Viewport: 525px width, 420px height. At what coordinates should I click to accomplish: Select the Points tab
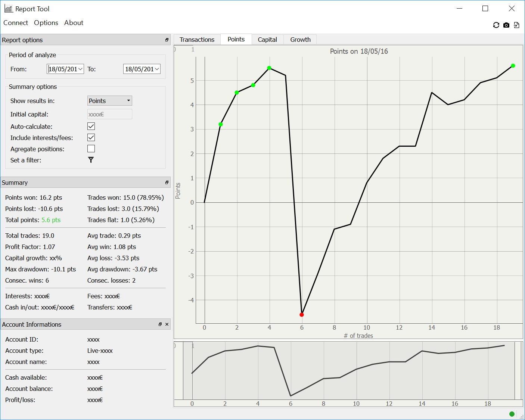coord(236,39)
